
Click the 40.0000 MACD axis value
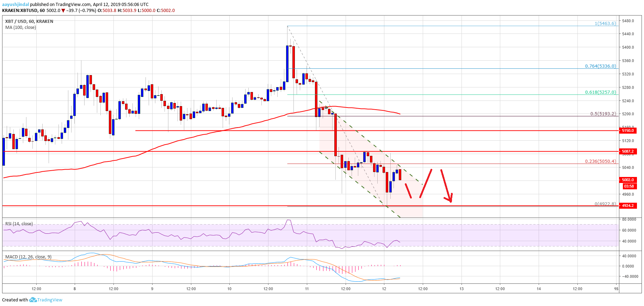(629, 256)
